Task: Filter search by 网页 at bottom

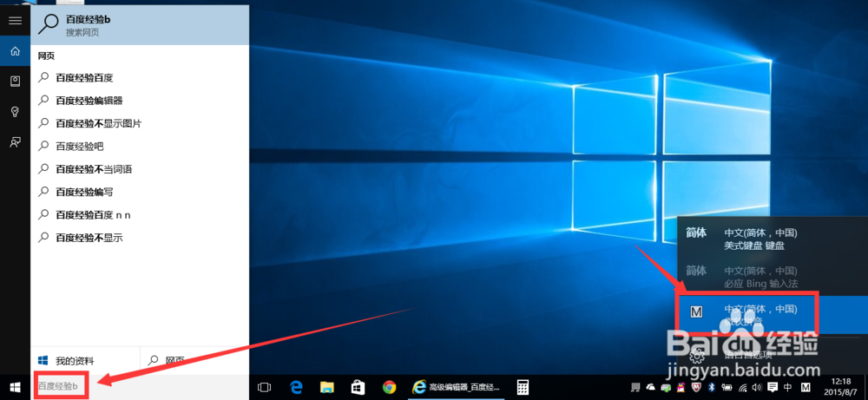Action: 194,361
